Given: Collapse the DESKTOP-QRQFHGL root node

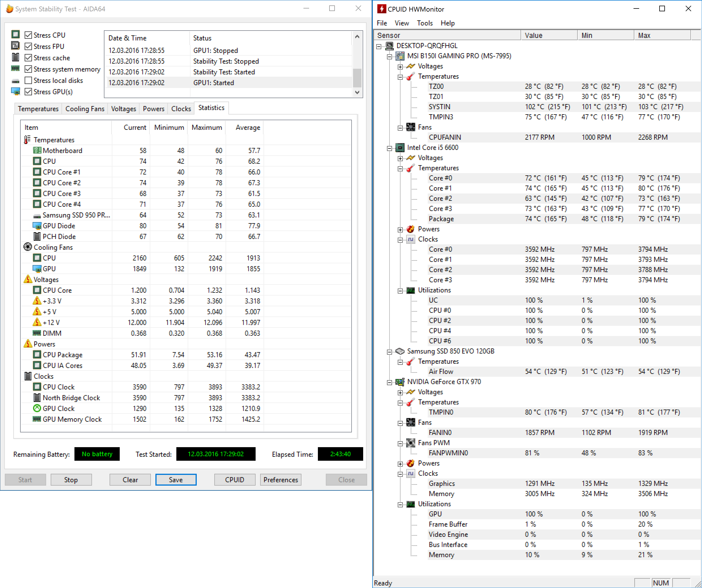Looking at the screenshot, I should coord(379,46).
